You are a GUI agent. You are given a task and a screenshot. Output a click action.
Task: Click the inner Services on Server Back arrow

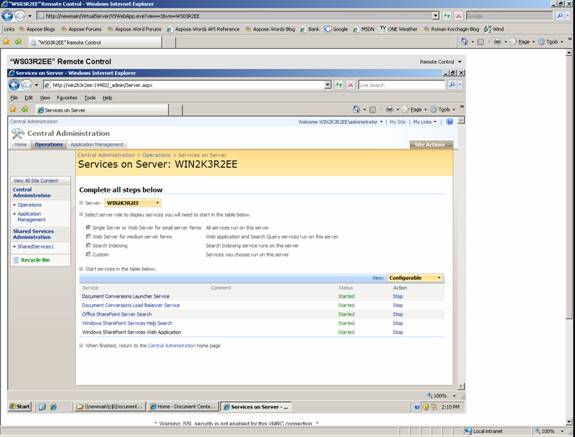[14, 85]
